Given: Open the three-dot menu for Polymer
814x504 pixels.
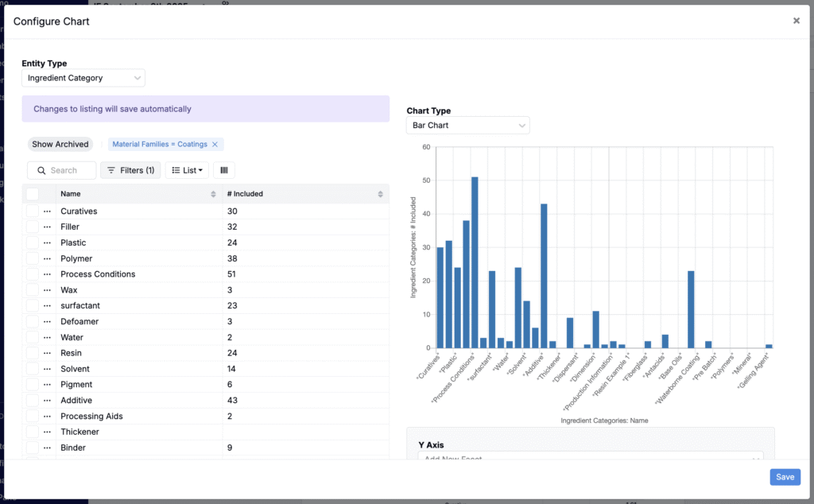Looking at the screenshot, I should pyautogui.click(x=47, y=258).
